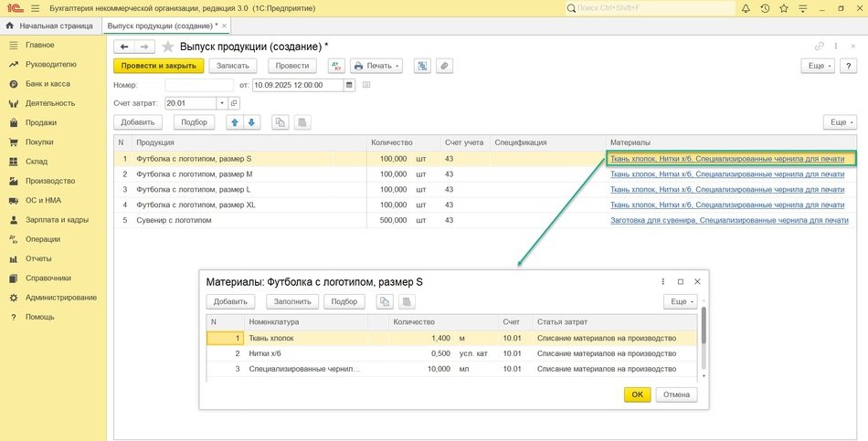Open materials link for Сувенир с логотипом
This screenshot has height=441, width=868.
728,220
